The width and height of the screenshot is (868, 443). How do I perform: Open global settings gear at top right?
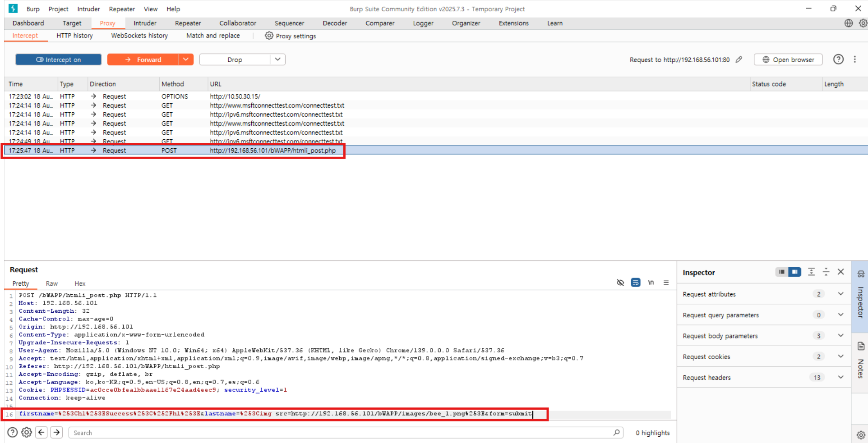[x=863, y=23]
